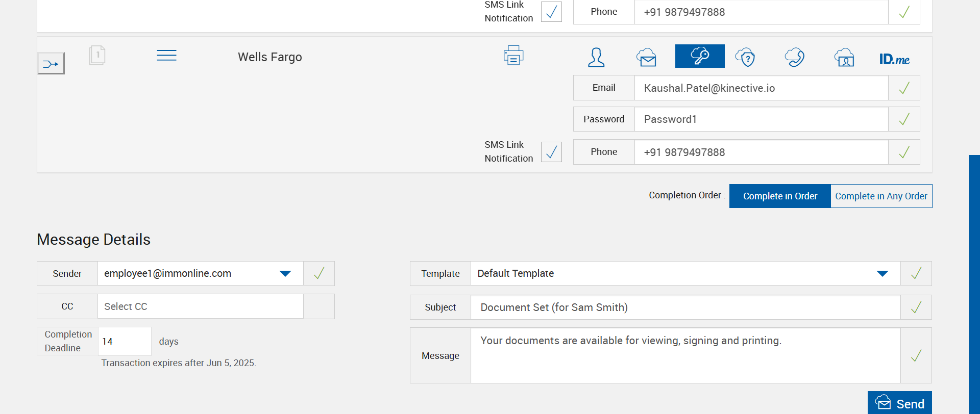The width and height of the screenshot is (980, 414).
Task: Choose the ID.me verification option
Action: [x=894, y=59]
